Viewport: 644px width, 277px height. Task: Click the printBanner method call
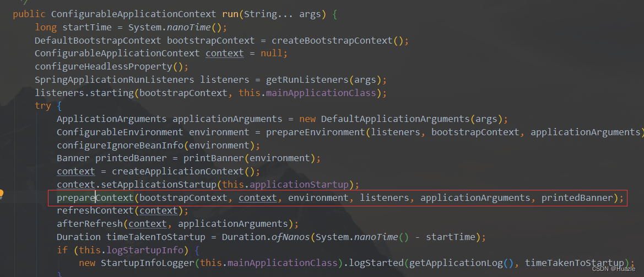coord(214,158)
